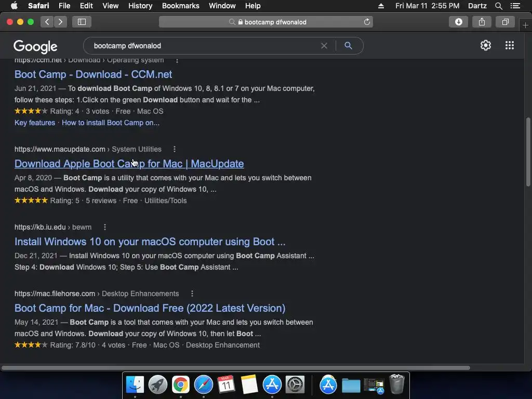This screenshot has width=532, height=399.
Task: Click in the Google search field
Action: point(204,46)
